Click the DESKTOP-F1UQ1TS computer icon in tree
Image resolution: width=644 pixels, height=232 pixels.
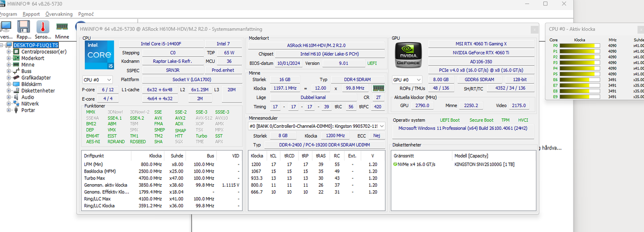pos(10,45)
